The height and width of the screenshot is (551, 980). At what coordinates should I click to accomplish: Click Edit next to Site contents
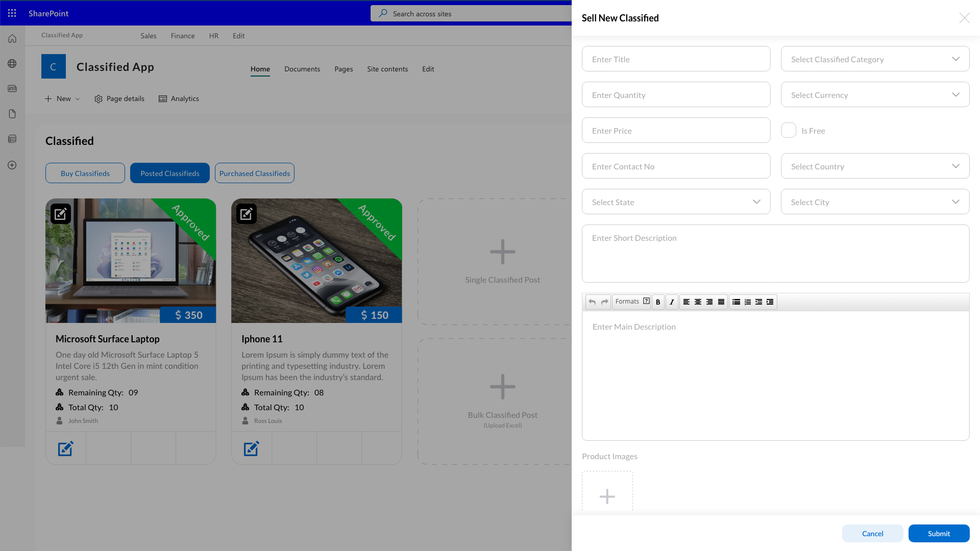point(428,69)
